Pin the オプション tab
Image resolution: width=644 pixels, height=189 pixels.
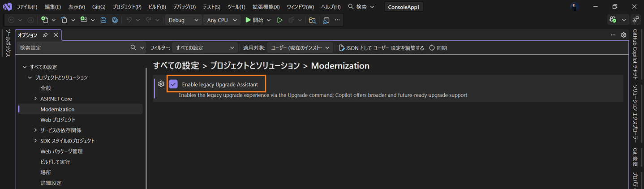(x=45, y=35)
